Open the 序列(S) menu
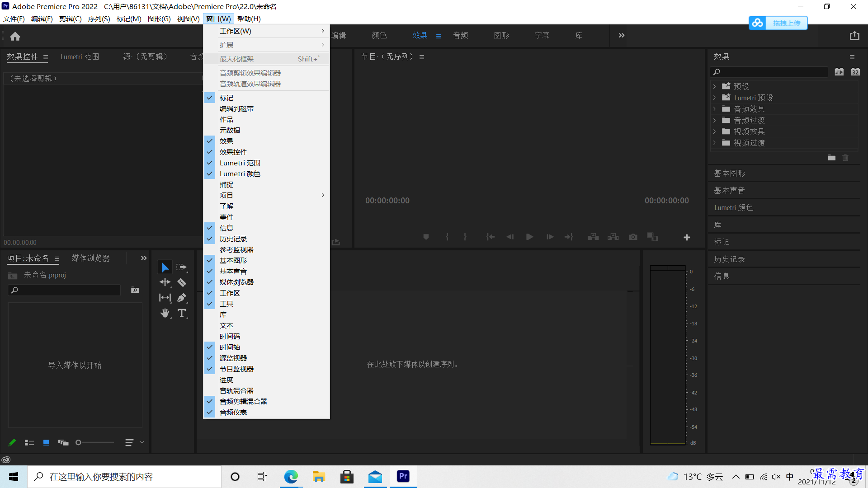 99,19
